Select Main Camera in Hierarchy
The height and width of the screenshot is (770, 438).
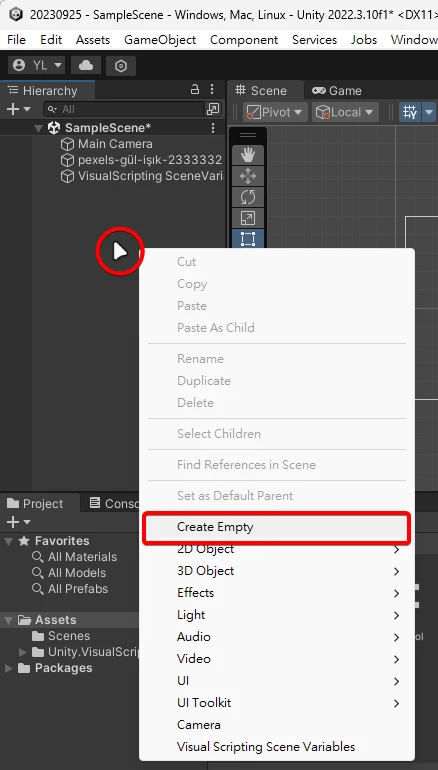(x=115, y=144)
